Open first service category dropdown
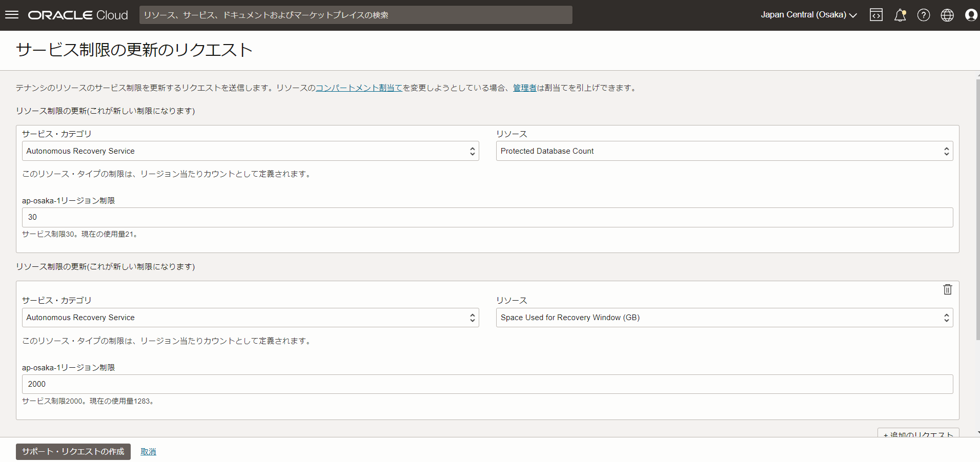The height and width of the screenshot is (462, 980). (x=250, y=151)
